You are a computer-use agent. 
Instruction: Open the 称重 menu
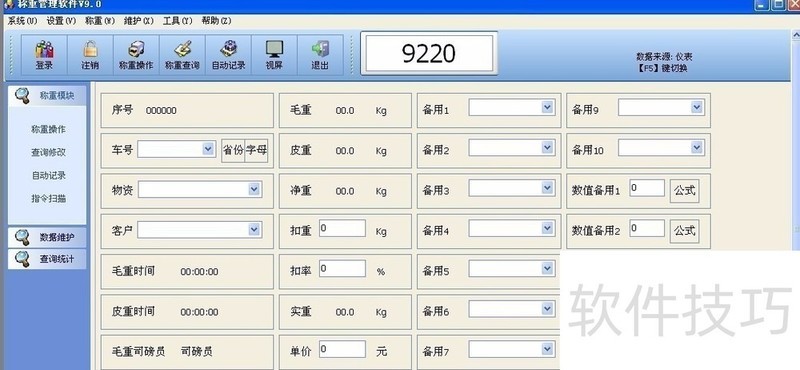[x=99, y=21]
